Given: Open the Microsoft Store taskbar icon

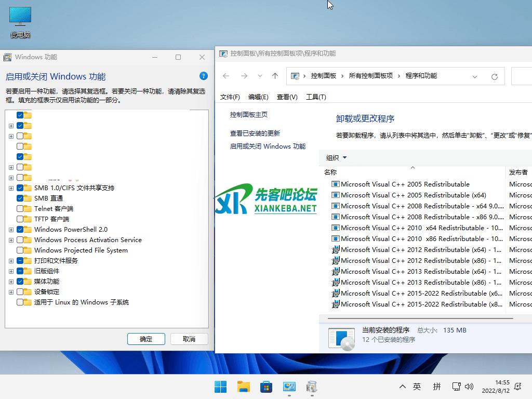Looking at the screenshot, I should [x=266, y=387].
